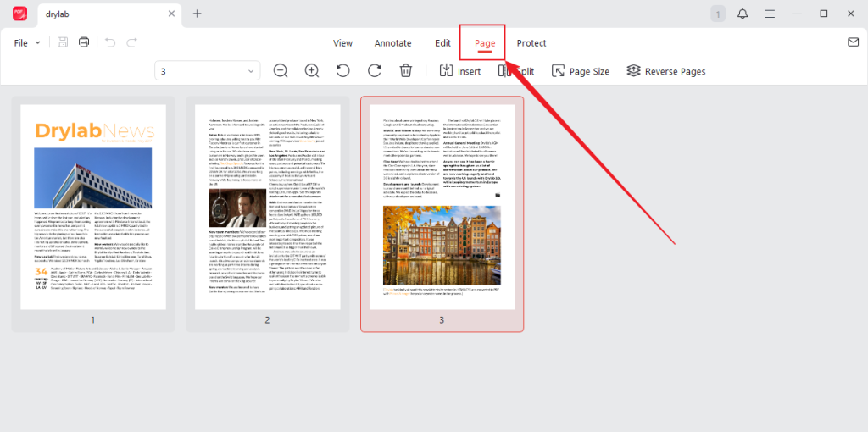Click Reverse Pages
Image resolution: width=868 pixels, height=432 pixels.
tap(666, 71)
